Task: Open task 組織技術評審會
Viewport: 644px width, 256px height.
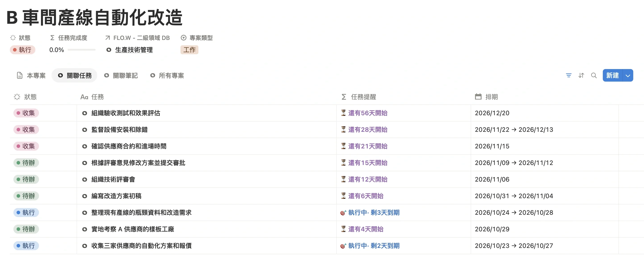Action: tap(113, 179)
